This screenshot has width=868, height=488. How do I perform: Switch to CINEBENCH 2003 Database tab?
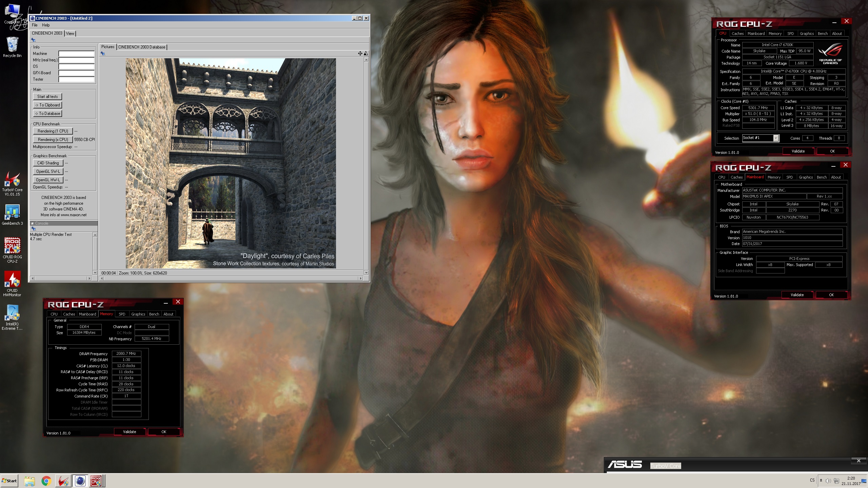pyautogui.click(x=142, y=47)
